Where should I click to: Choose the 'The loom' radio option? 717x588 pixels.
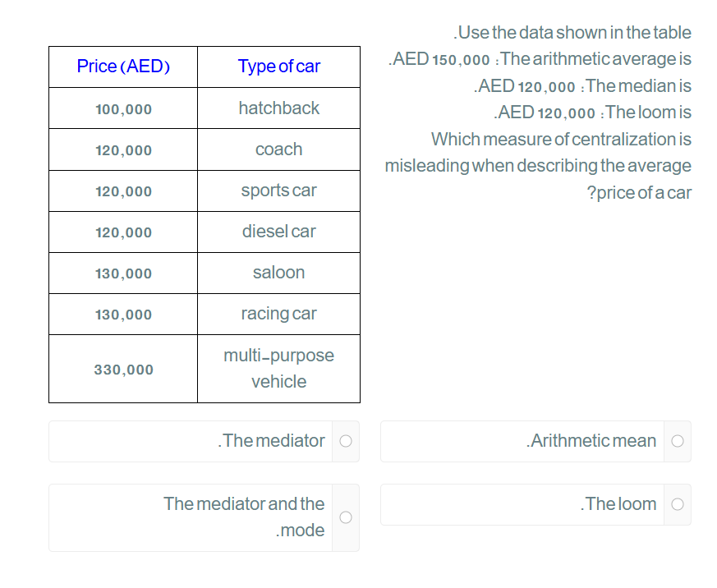678,504
